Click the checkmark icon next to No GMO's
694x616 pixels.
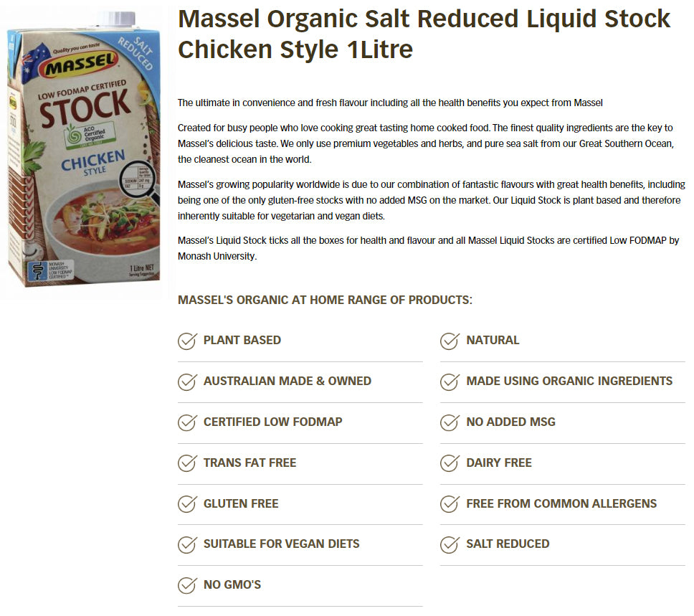(187, 585)
